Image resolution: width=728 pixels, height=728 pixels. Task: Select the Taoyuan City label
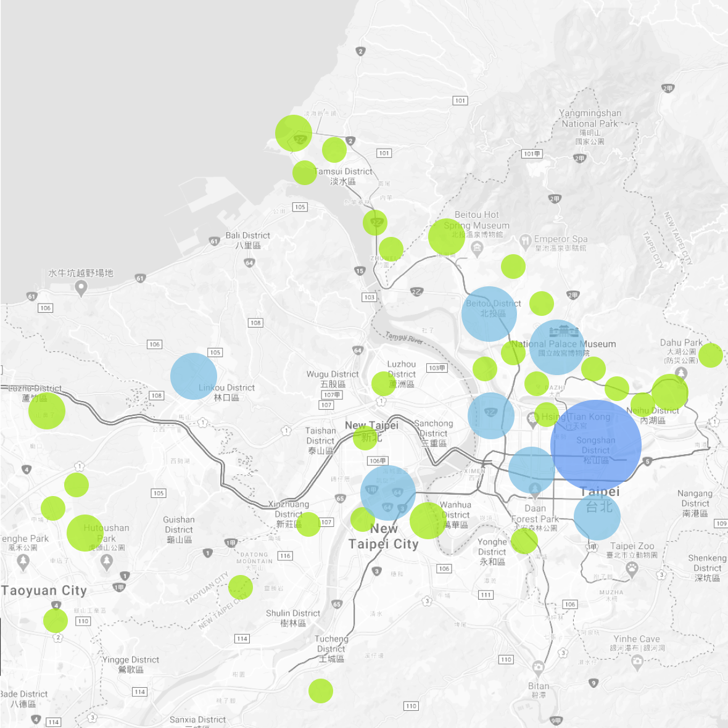(44, 590)
